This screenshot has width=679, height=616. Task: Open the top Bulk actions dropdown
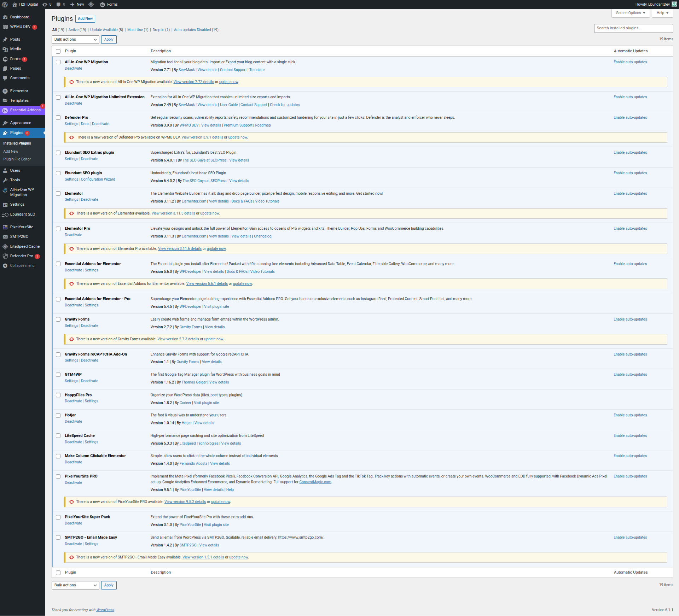[75, 40]
